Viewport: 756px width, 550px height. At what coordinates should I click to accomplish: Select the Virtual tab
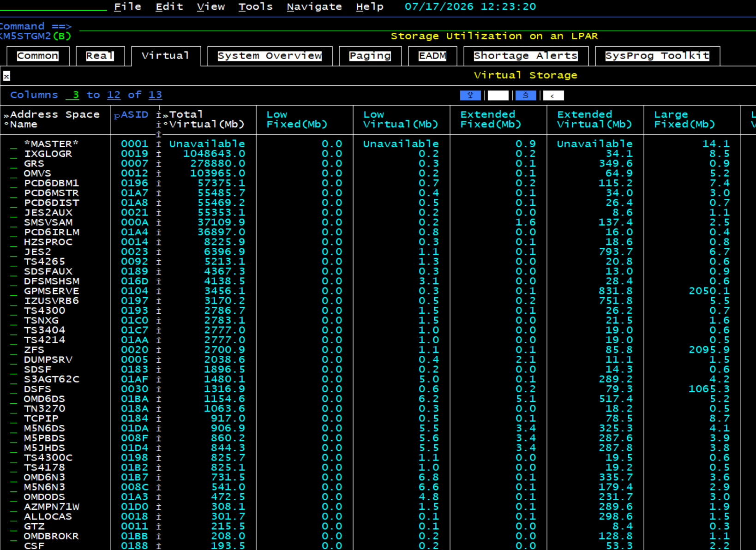[x=166, y=56]
